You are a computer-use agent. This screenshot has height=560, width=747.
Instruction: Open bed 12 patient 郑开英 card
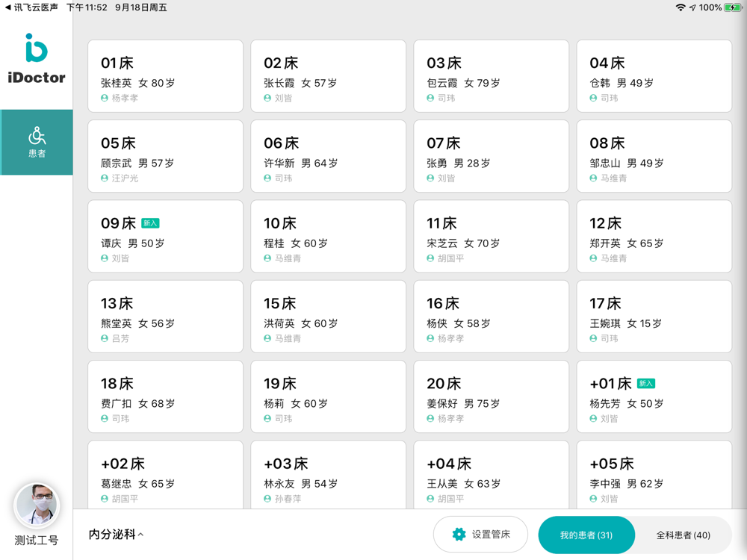[654, 237]
